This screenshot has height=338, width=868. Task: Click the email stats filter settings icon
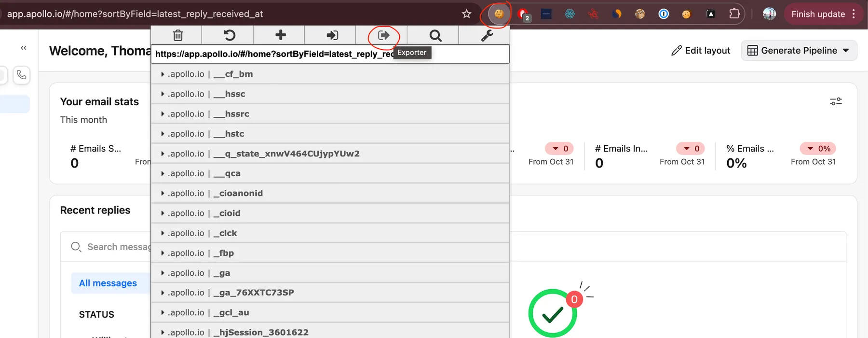pyautogui.click(x=836, y=101)
